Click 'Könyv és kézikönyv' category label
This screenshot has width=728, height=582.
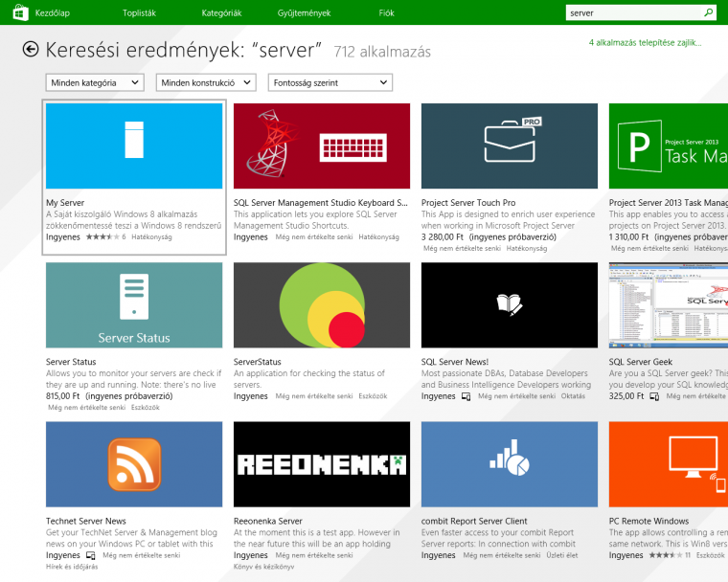(263, 567)
